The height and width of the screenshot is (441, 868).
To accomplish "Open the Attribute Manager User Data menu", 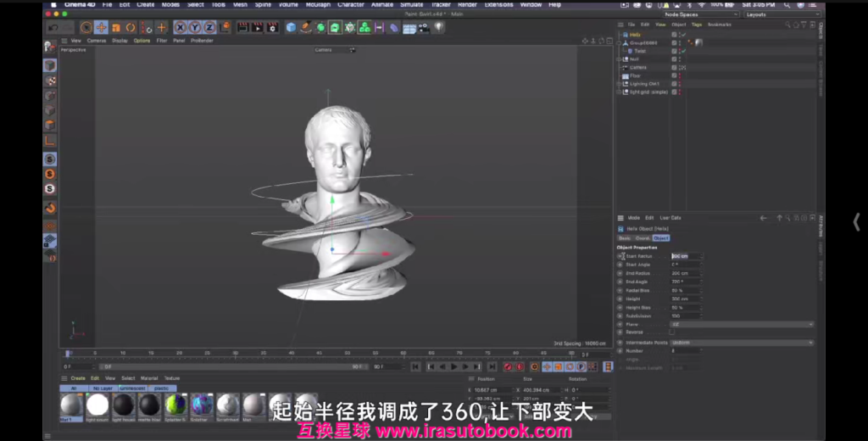I will (670, 218).
